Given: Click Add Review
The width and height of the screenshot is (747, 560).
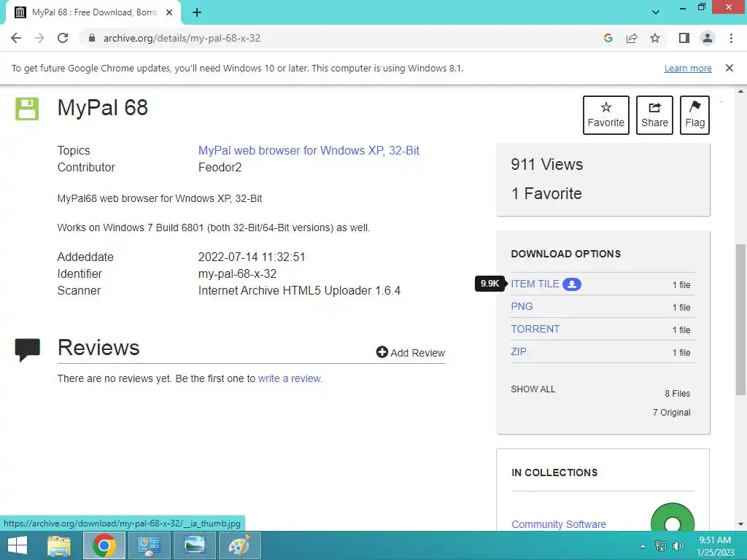Looking at the screenshot, I should tap(411, 352).
